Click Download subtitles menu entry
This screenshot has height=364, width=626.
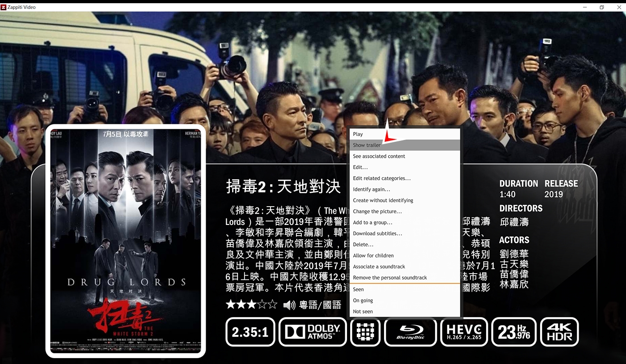pos(377,233)
